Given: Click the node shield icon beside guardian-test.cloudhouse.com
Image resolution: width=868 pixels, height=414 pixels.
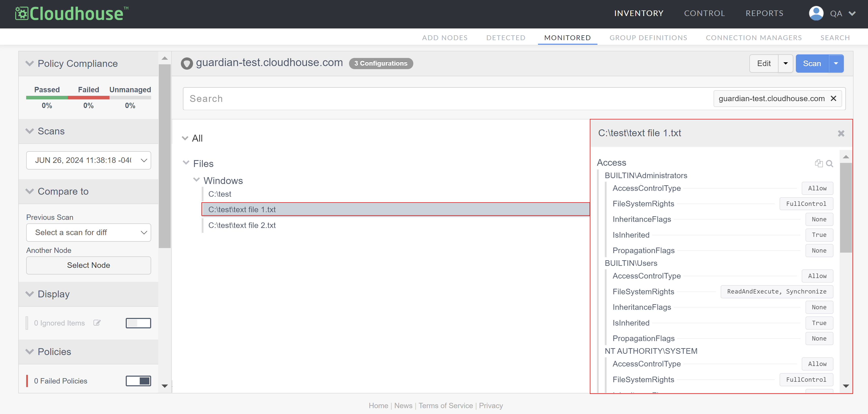Looking at the screenshot, I should 187,63.
